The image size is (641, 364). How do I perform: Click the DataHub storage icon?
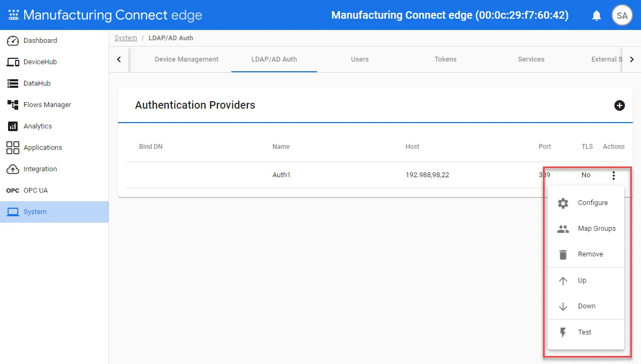click(x=13, y=84)
